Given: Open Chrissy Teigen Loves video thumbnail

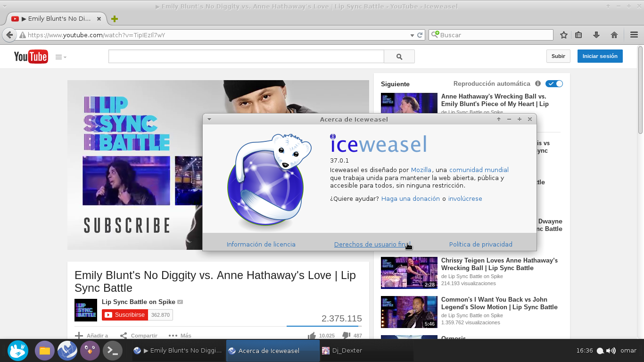Looking at the screenshot, I should pos(409,272).
